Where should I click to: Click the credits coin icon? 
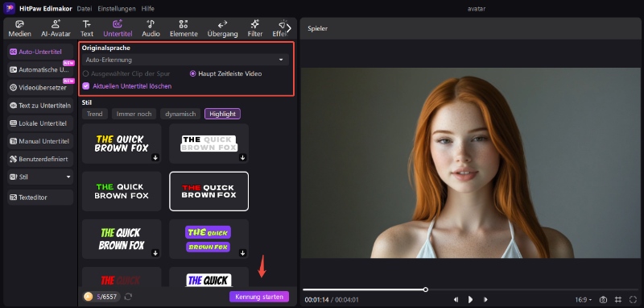point(88,297)
